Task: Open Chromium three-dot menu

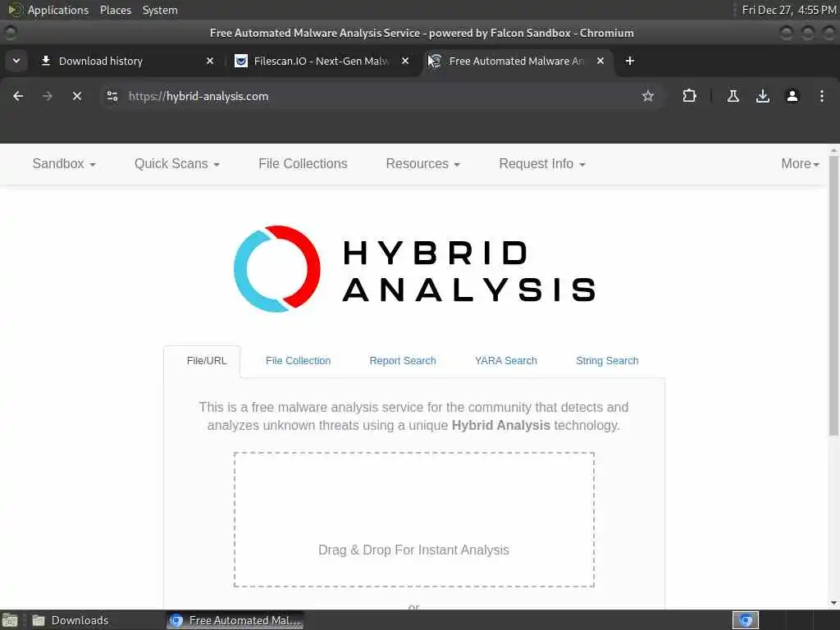Action: click(822, 97)
